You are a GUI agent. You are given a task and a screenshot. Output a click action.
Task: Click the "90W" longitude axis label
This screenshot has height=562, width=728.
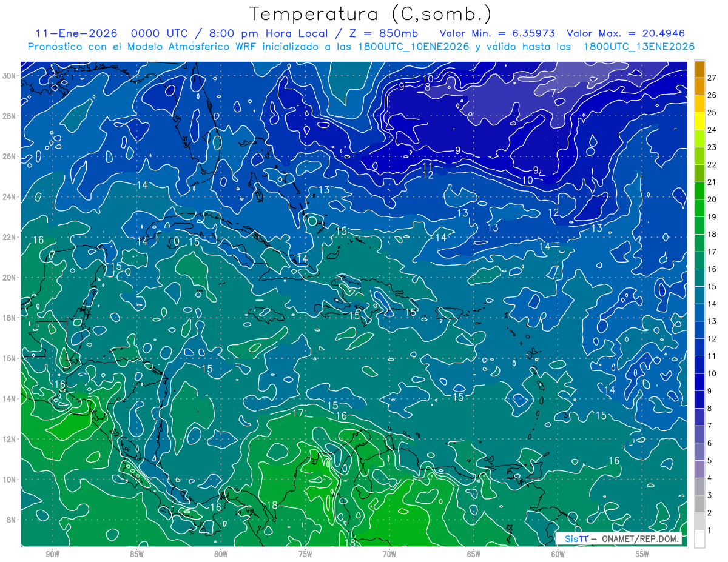coord(53,555)
